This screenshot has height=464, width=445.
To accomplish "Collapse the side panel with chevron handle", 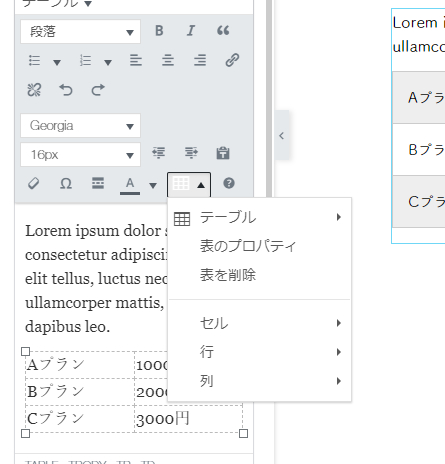I will pyautogui.click(x=282, y=136).
